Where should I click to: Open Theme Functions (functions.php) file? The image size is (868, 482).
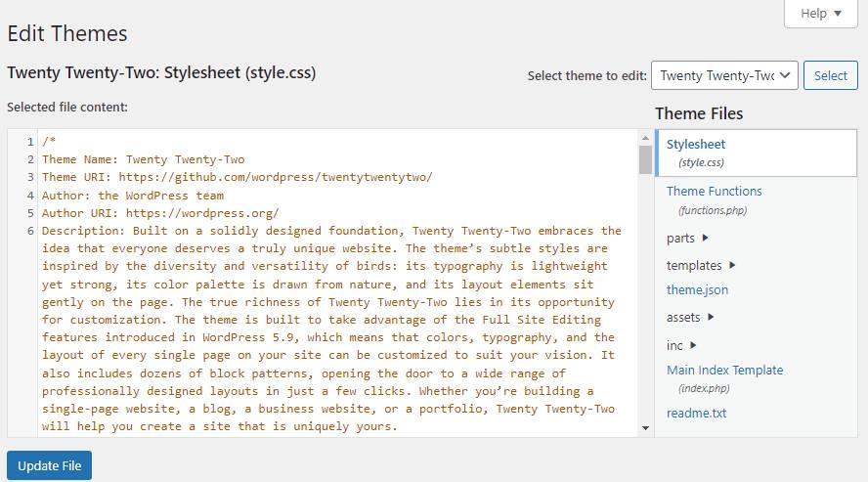pos(714,192)
